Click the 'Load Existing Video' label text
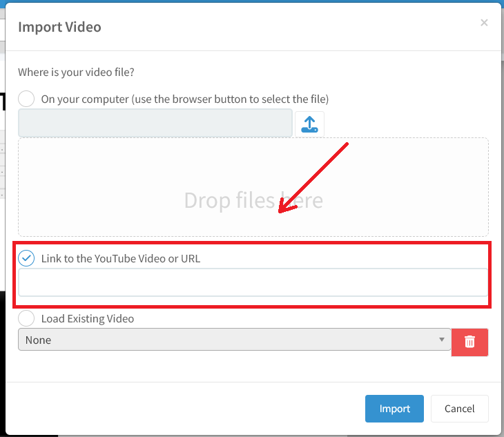The height and width of the screenshot is (437, 504). pyautogui.click(x=87, y=319)
